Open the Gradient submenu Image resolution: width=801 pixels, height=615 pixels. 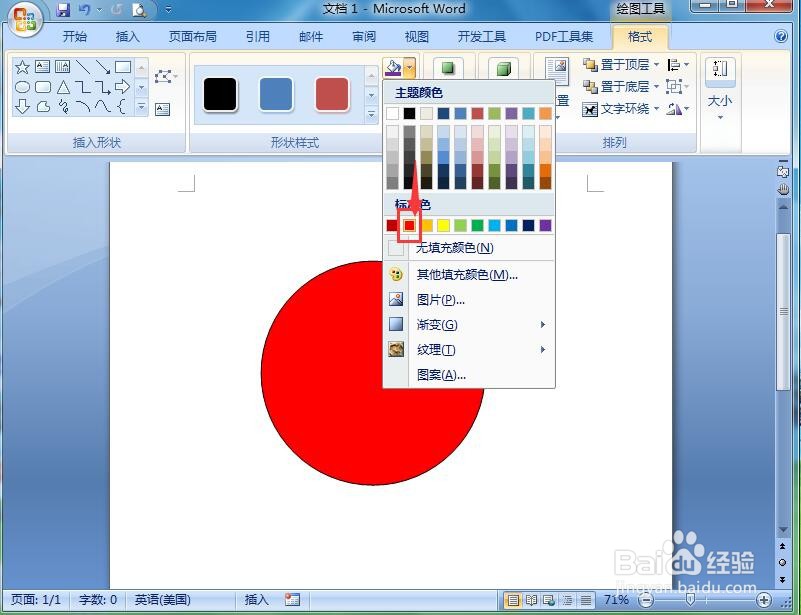pyautogui.click(x=468, y=325)
